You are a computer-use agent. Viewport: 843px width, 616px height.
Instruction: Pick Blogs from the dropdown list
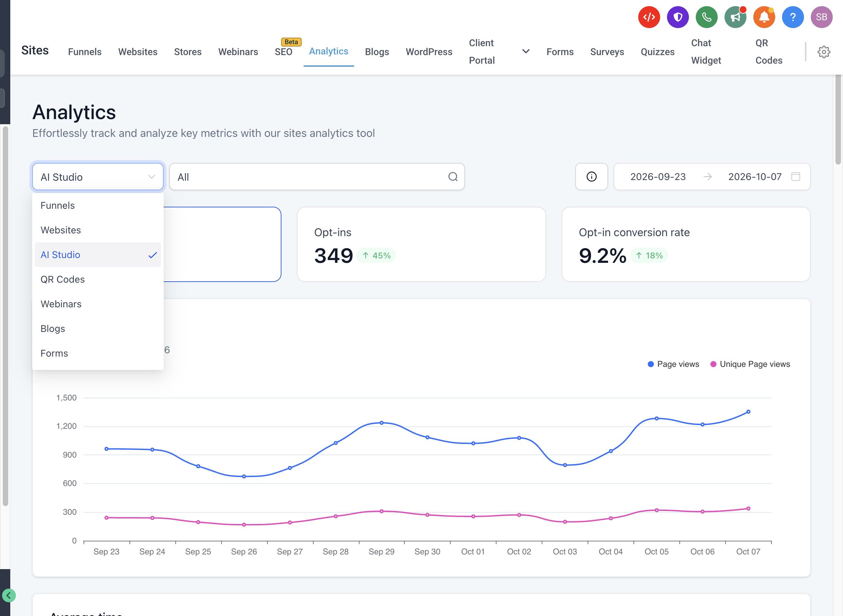[98, 329]
